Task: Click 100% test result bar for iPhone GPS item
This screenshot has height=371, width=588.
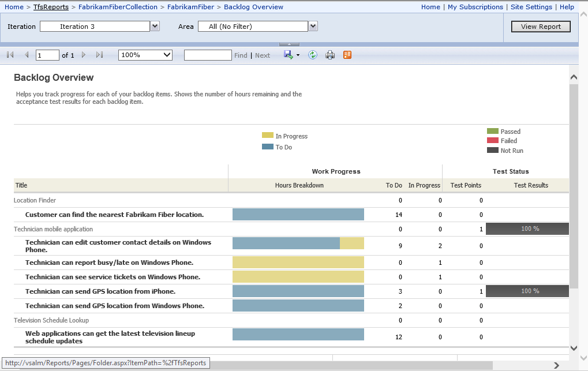Action: 527,291
